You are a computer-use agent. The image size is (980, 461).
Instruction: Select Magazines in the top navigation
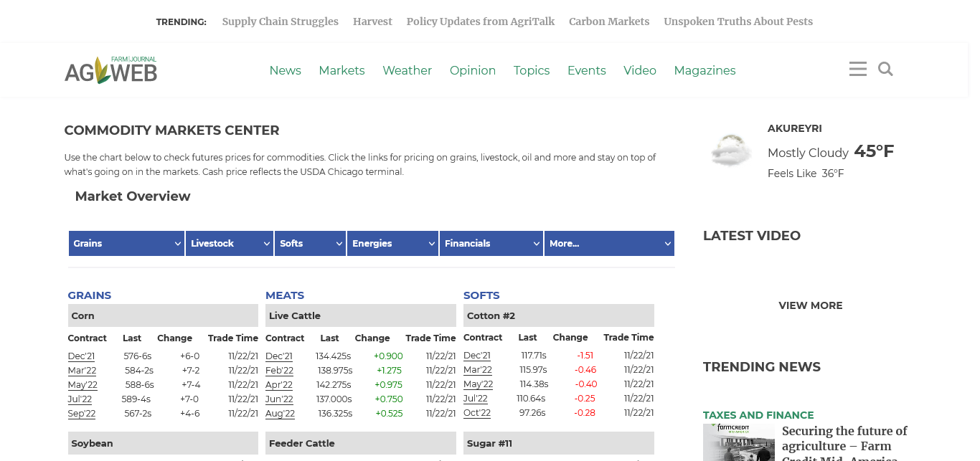pos(705,70)
